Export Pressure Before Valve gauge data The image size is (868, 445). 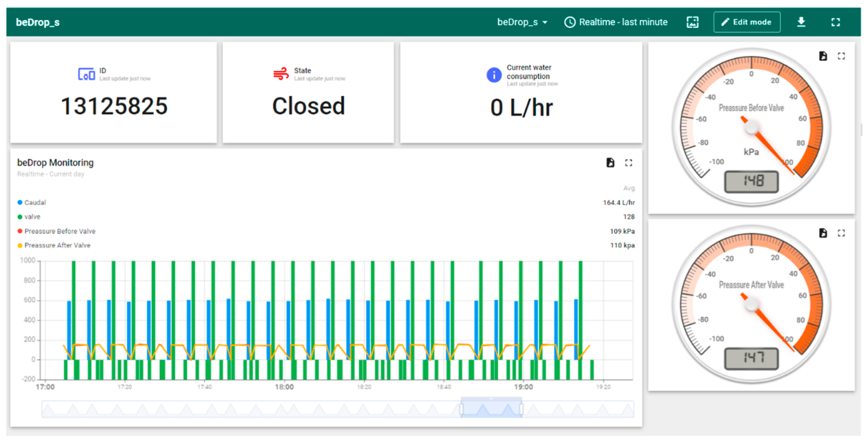pos(823,56)
